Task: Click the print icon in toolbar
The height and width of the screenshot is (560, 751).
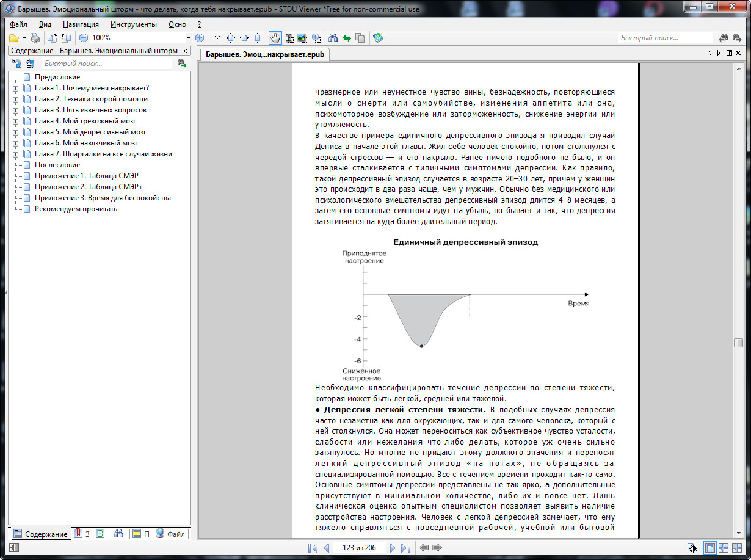Action: tap(35, 38)
